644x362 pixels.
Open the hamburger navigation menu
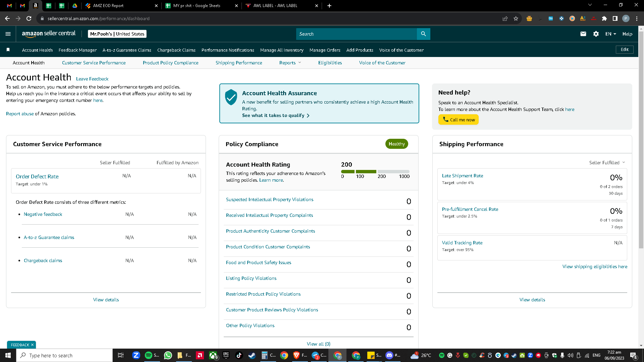pos(8,34)
